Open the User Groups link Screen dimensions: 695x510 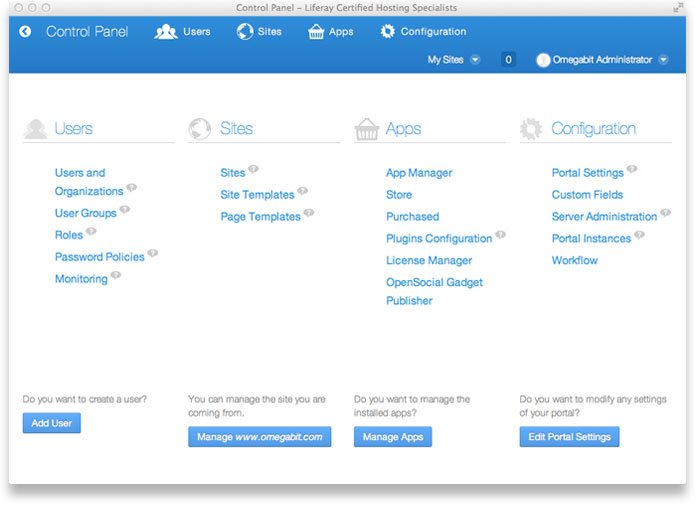tap(86, 213)
